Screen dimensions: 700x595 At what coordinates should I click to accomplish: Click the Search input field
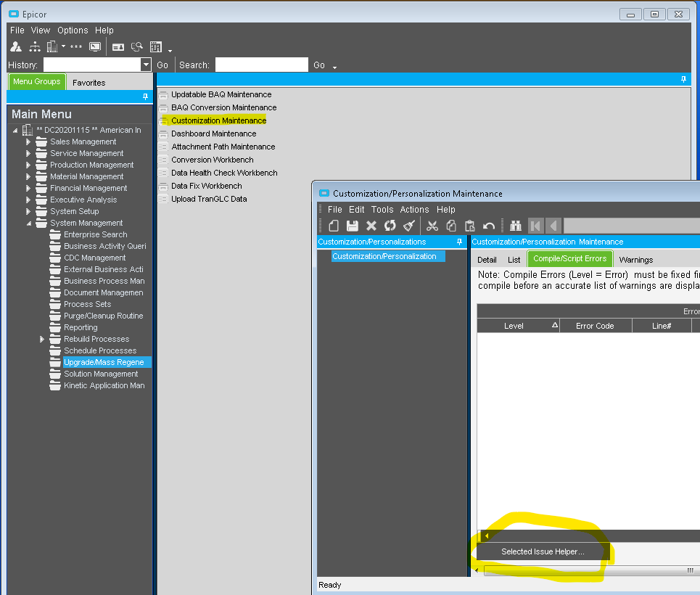pyautogui.click(x=262, y=65)
